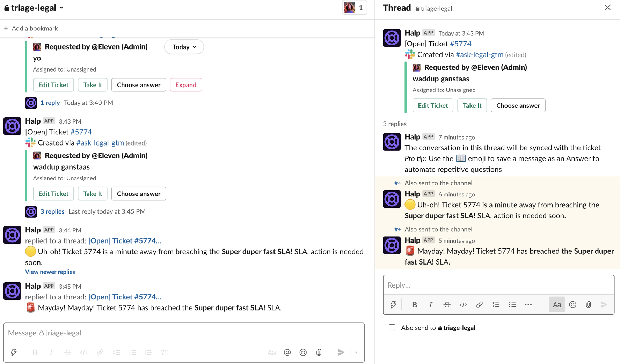Check 'Also send to triage-legal' checkbox
The height and width of the screenshot is (364, 620).
tap(392, 327)
